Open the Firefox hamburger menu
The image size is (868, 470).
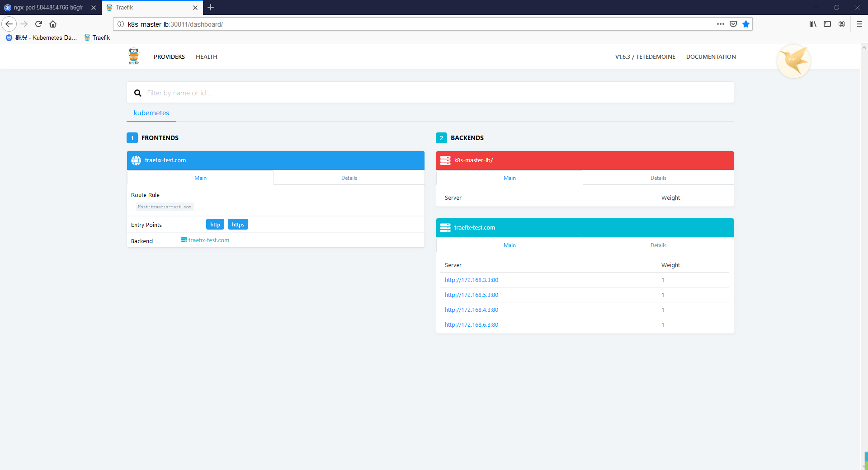pyautogui.click(x=859, y=24)
